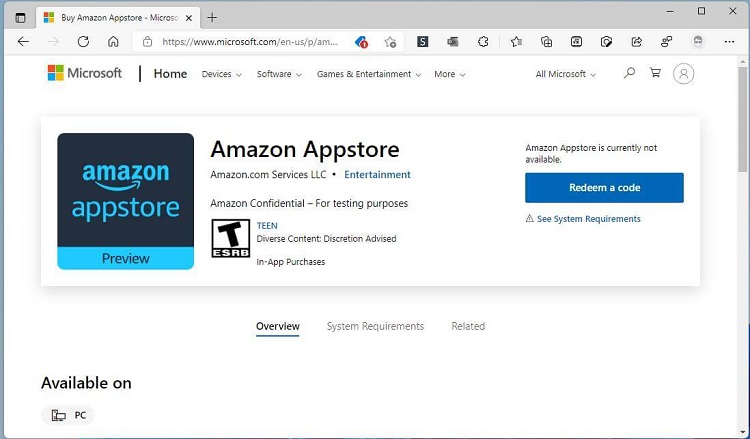
Task: Click the 'Amazon Appstore' title heading
Action: click(x=305, y=149)
